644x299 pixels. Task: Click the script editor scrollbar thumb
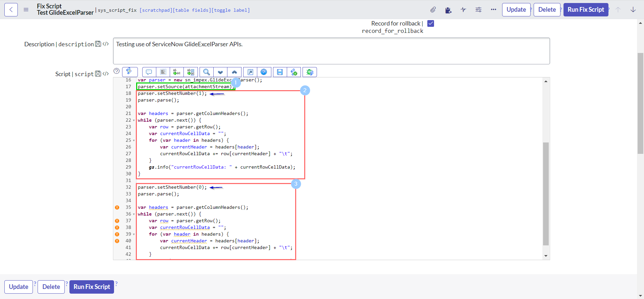tap(546, 194)
